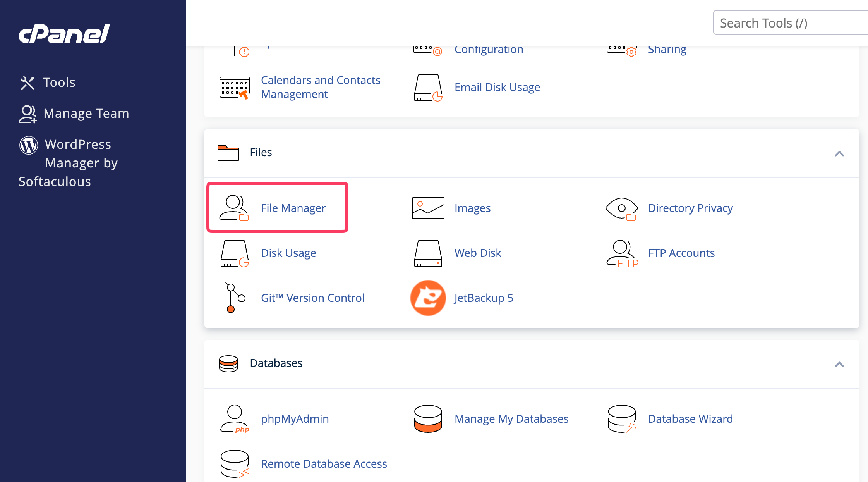Open the Git Version Control link
The width and height of the screenshot is (868, 482).
coord(313,298)
